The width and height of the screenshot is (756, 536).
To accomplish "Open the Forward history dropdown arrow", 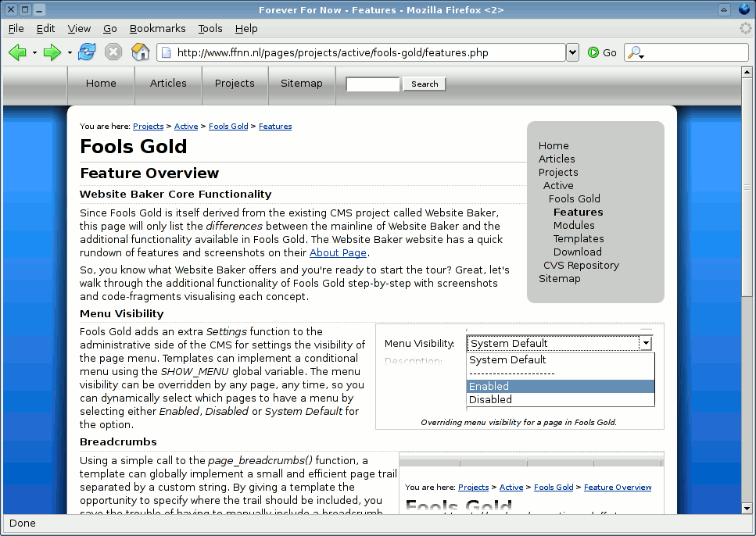I will [70, 52].
